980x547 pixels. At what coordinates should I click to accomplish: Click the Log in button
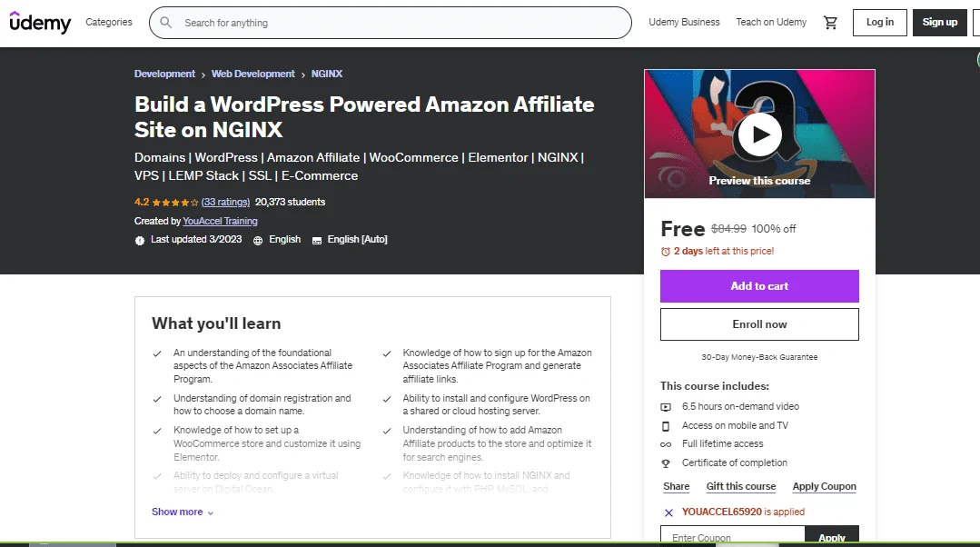click(879, 23)
